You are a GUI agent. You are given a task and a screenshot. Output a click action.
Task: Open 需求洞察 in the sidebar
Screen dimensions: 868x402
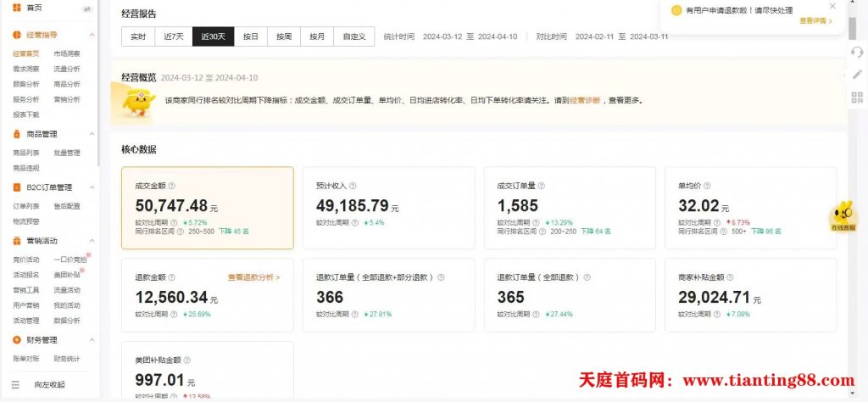click(26, 70)
